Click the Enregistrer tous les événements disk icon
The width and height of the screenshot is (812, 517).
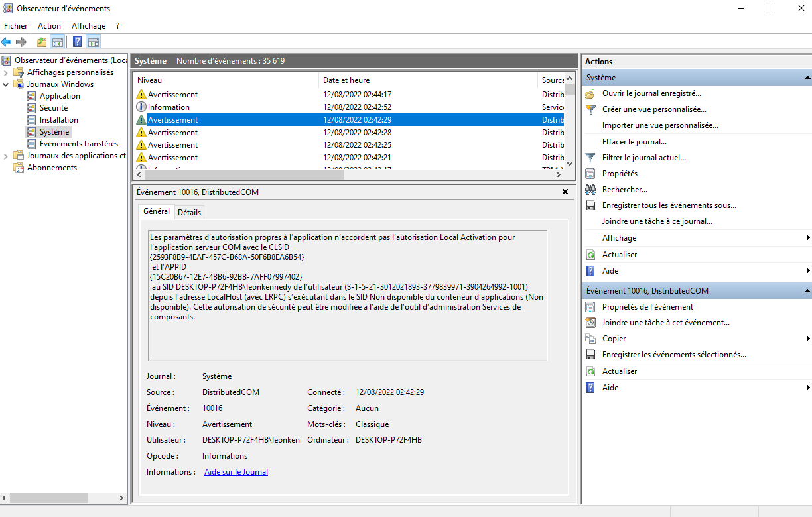590,205
